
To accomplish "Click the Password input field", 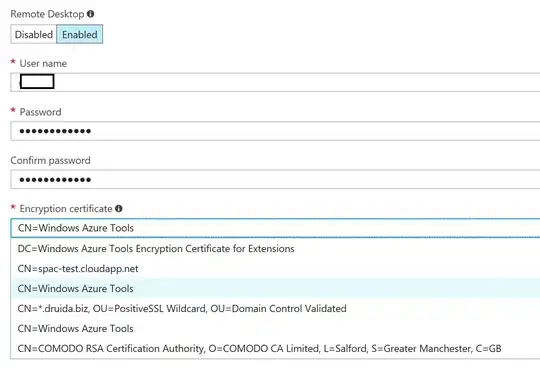I will click(x=275, y=131).
